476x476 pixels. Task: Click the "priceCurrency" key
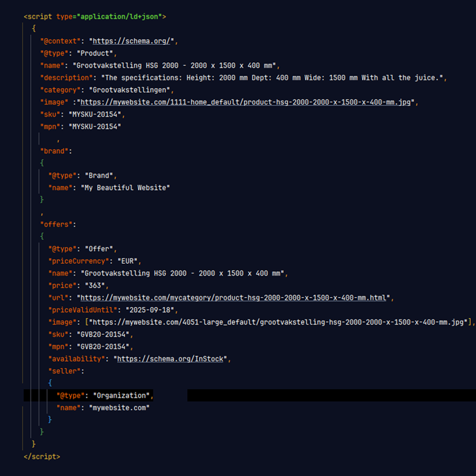(79, 261)
